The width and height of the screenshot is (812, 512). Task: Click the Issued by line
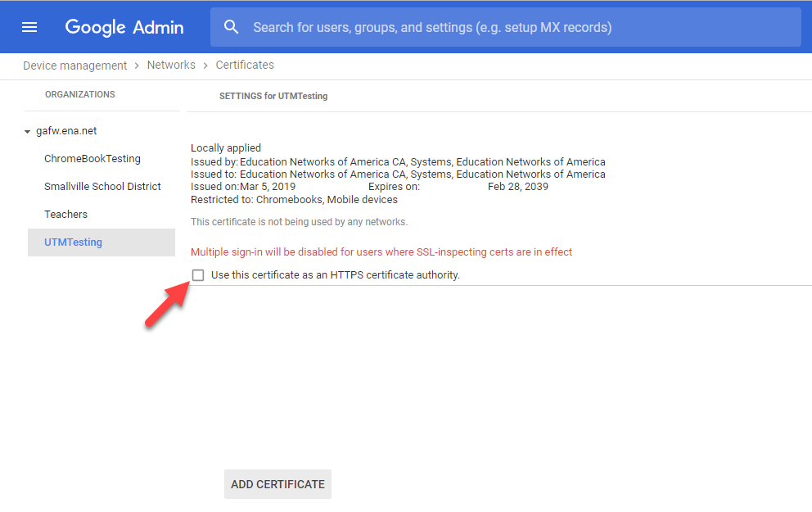398,162
